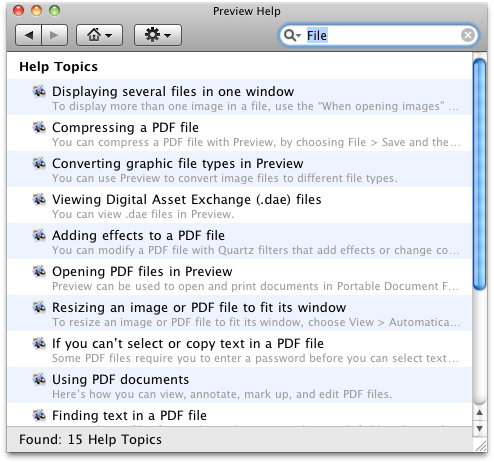Click the Preview icon beside Converting graphic file types
The height and width of the screenshot is (463, 494).
pyautogui.click(x=39, y=163)
